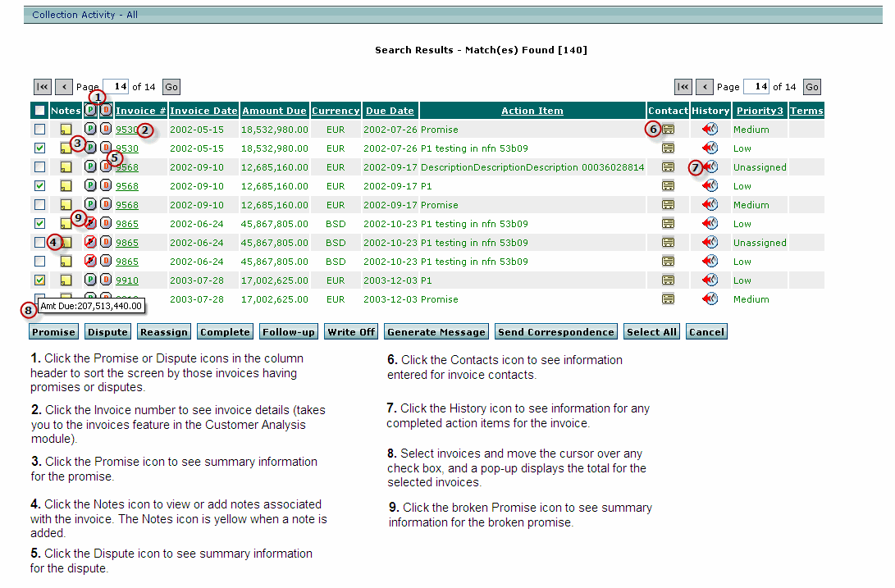This screenshot has width=895, height=588.
Task: Click the Generate Message button
Action: coord(436,331)
